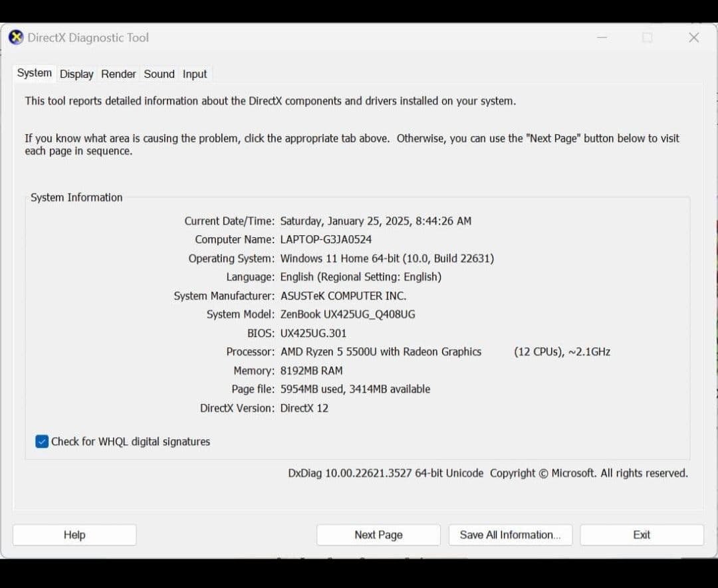Viewport: 718px width, 588px height.
Task: Close the window with the X button
Action: click(693, 38)
